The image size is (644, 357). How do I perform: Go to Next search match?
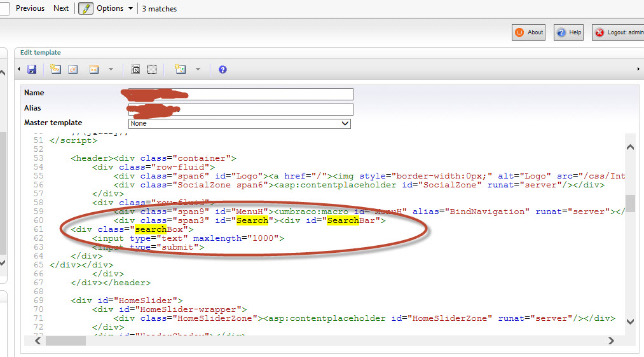[x=61, y=8]
